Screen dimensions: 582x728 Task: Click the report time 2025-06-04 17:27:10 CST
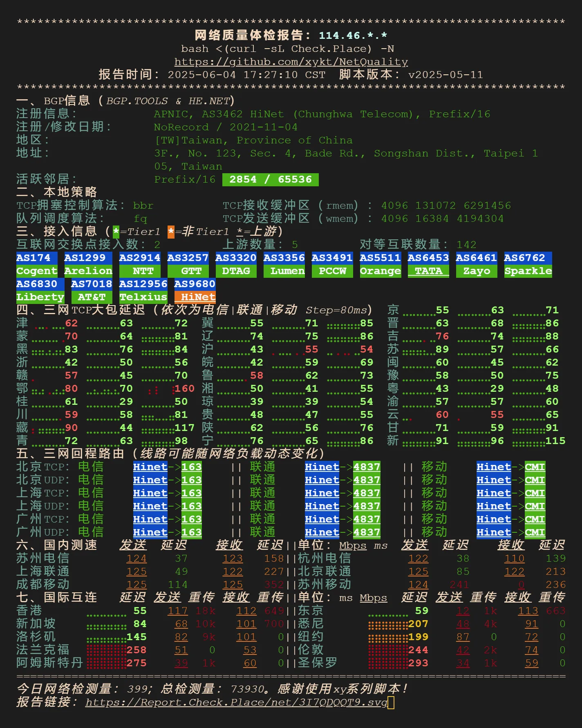(x=246, y=75)
